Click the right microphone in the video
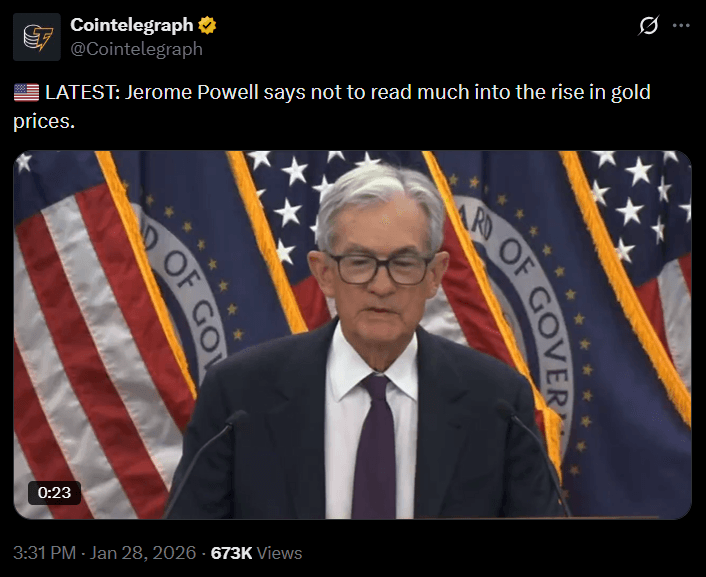This screenshot has height=577, width=706. 534,455
